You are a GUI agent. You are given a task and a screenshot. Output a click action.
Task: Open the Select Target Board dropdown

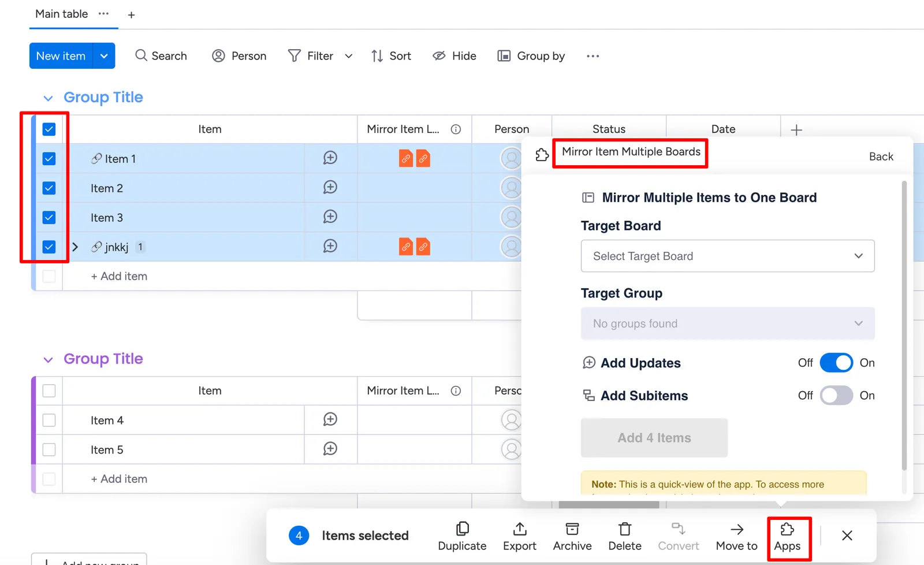(x=728, y=256)
